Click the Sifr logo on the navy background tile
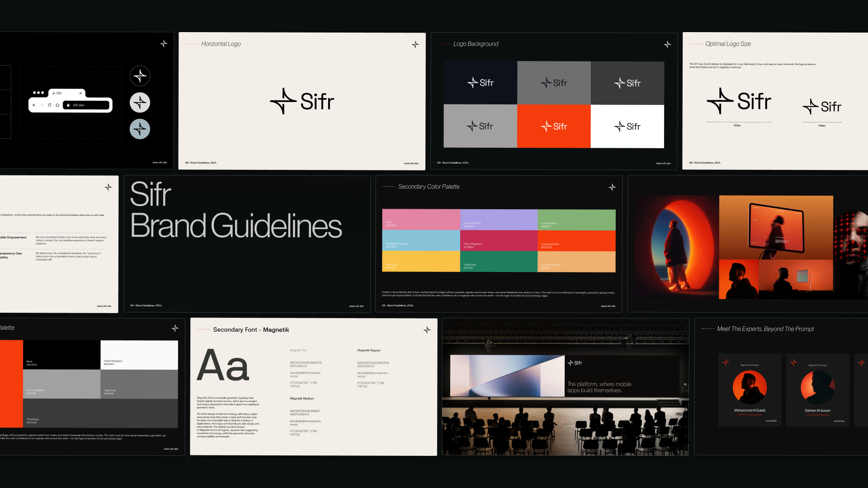 click(480, 83)
